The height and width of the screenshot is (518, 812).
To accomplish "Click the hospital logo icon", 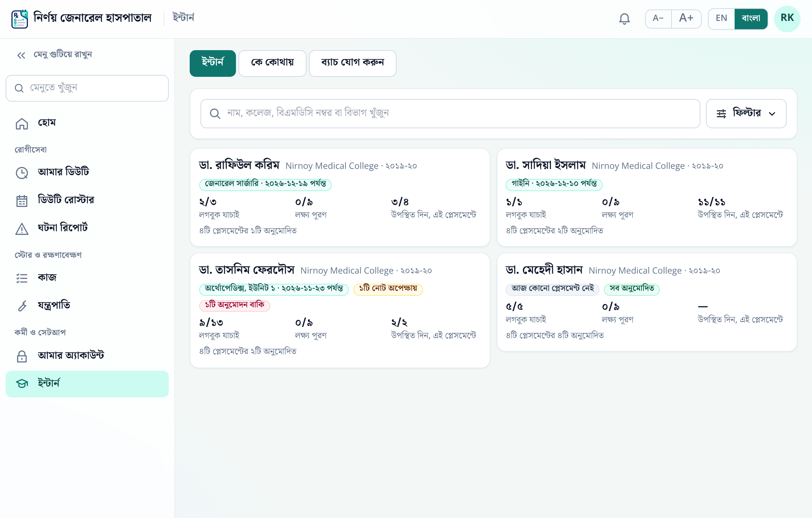I will [x=20, y=19].
